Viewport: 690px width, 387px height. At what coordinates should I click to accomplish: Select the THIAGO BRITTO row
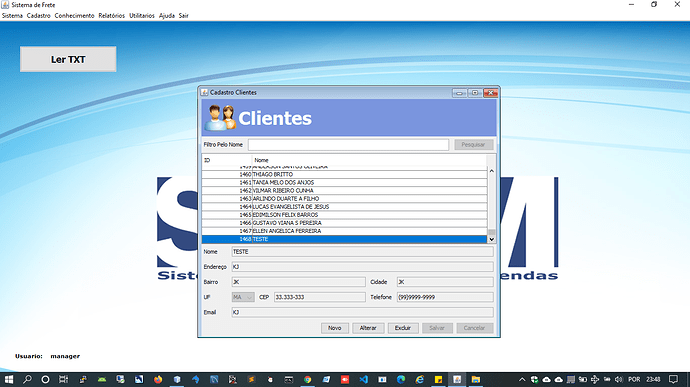pyautogui.click(x=345, y=174)
